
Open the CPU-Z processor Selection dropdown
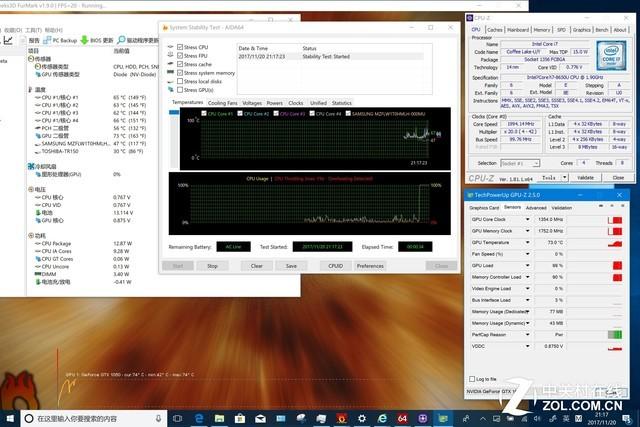530,162
